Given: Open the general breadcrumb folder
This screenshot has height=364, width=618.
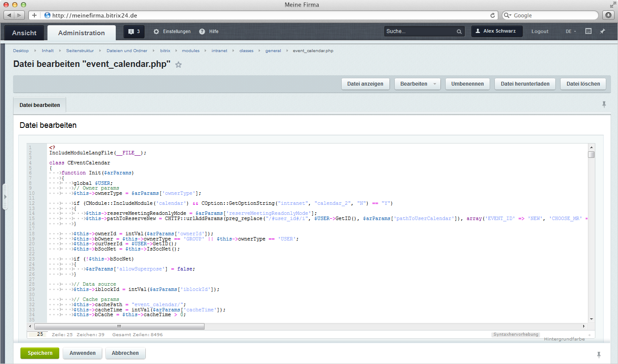Looking at the screenshot, I should tap(273, 51).
